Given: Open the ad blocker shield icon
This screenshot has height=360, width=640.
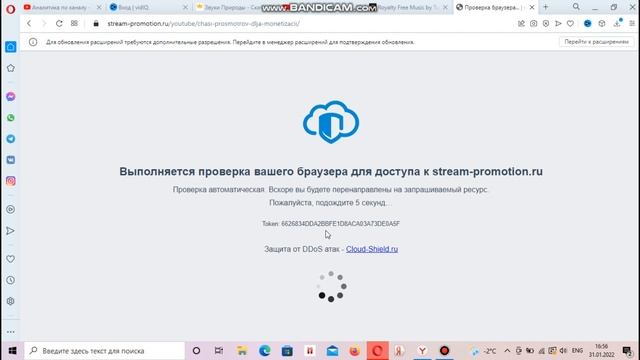Looking at the screenshot, I should point(546,24).
